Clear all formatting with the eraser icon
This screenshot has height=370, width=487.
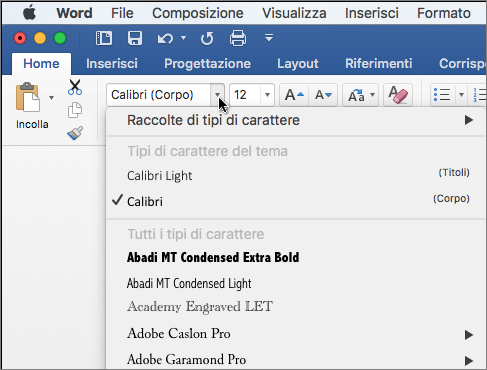(398, 95)
